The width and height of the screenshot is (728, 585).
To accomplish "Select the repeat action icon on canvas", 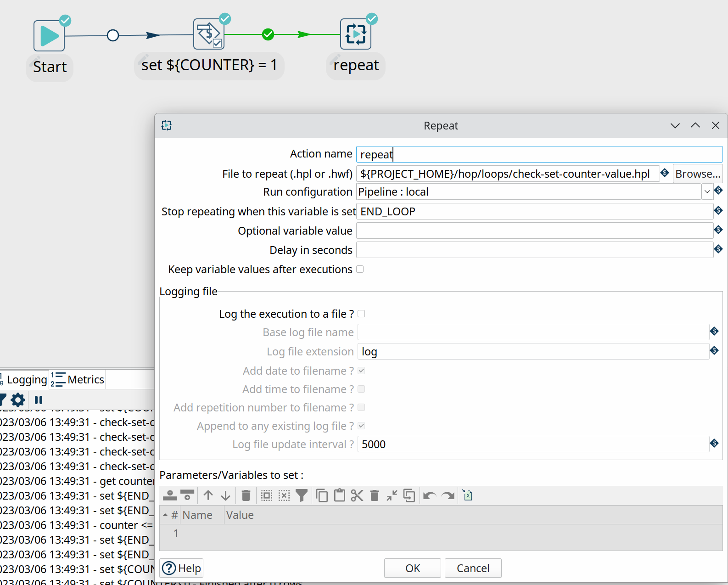I will (355, 34).
